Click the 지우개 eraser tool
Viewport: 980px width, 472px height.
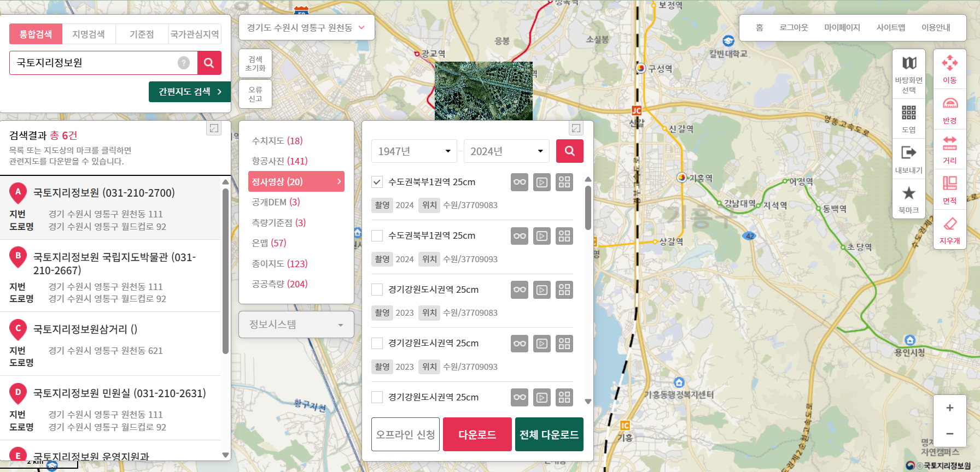pyautogui.click(x=950, y=230)
